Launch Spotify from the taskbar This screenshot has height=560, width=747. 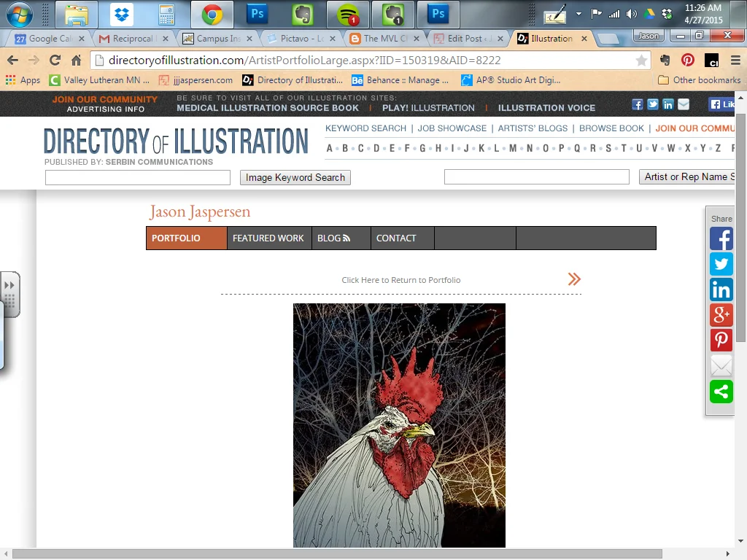[x=349, y=14]
